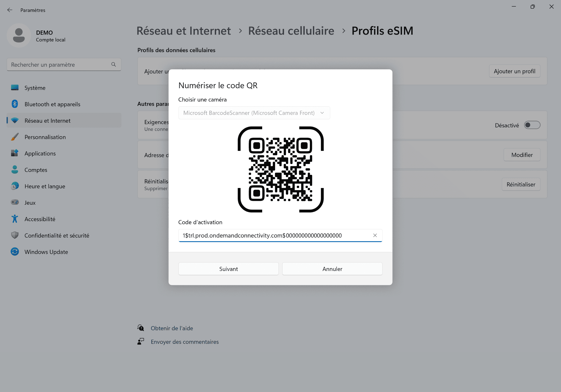This screenshot has width=561, height=392.
Task: Click the Heure et langue globe icon
Action: click(15, 186)
